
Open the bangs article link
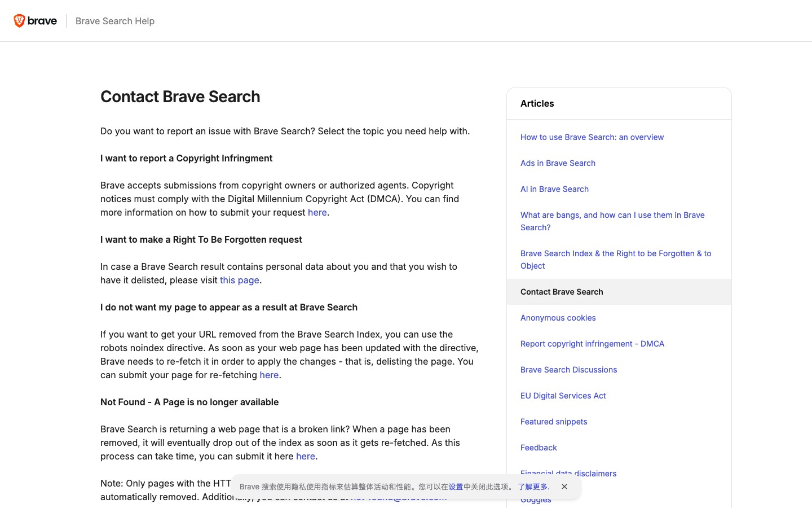click(x=612, y=221)
